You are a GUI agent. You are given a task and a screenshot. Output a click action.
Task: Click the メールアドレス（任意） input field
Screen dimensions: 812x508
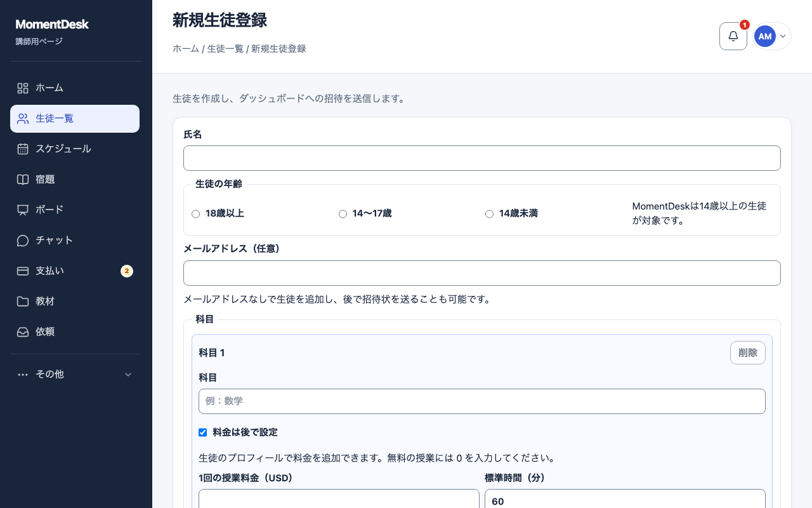482,273
